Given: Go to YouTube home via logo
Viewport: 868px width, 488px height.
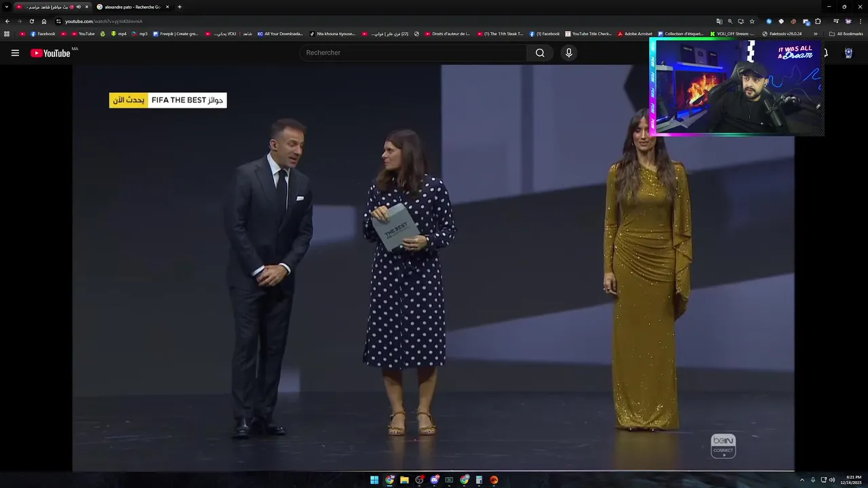Looking at the screenshot, I should click(x=51, y=53).
